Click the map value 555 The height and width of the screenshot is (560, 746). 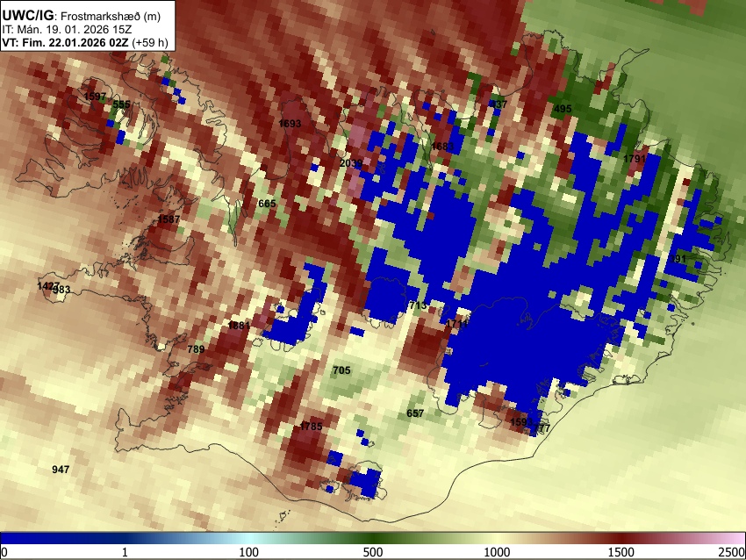point(121,104)
